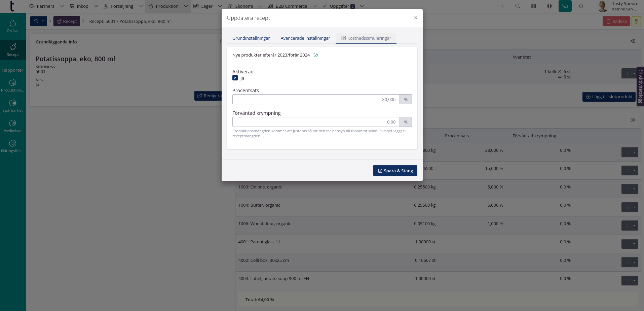This screenshot has height=311, width=644.
Task: Click the Recept breadcrumb button
Action: (x=67, y=21)
